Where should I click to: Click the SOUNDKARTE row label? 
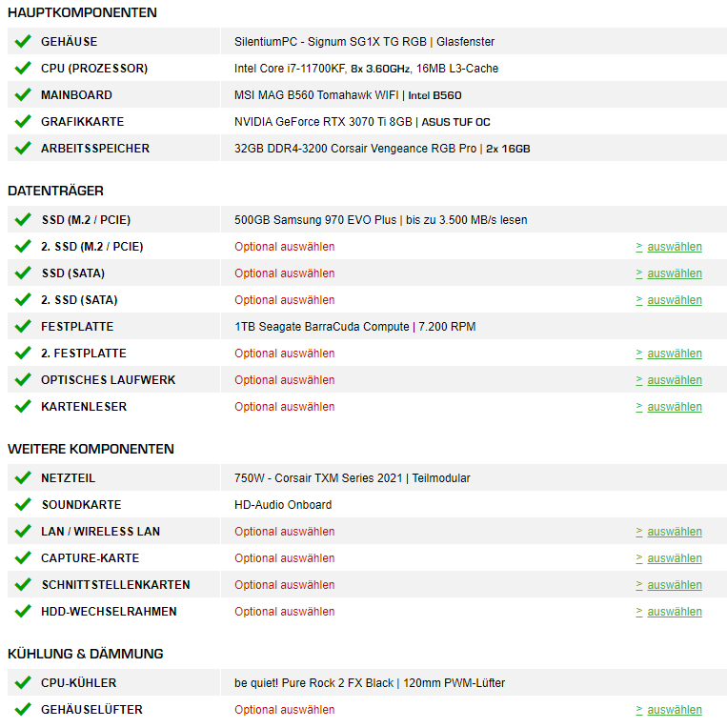pyautogui.click(x=82, y=505)
